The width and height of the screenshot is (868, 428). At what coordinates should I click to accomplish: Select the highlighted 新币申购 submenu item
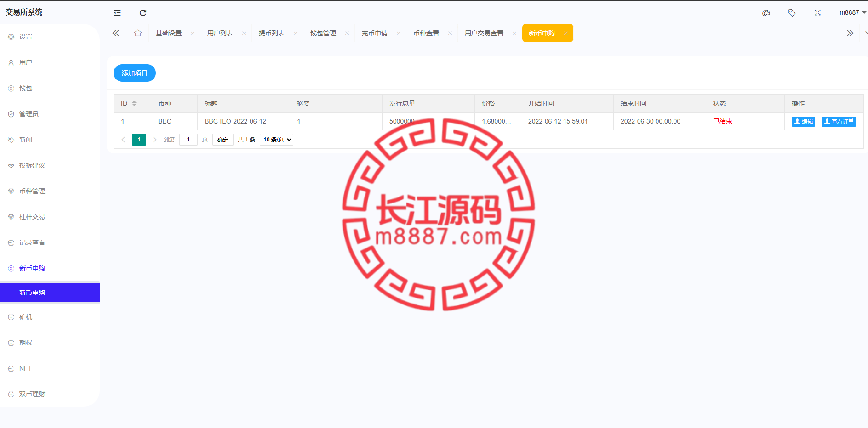tap(50, 293)
